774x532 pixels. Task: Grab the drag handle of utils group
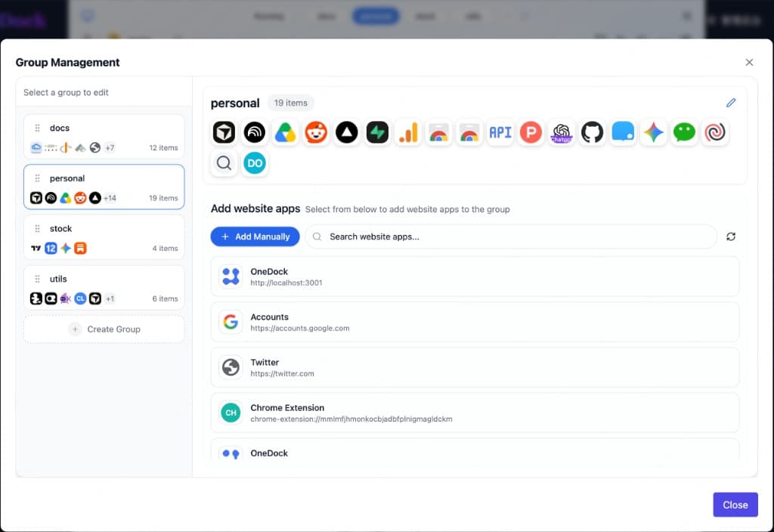point(37,279)
